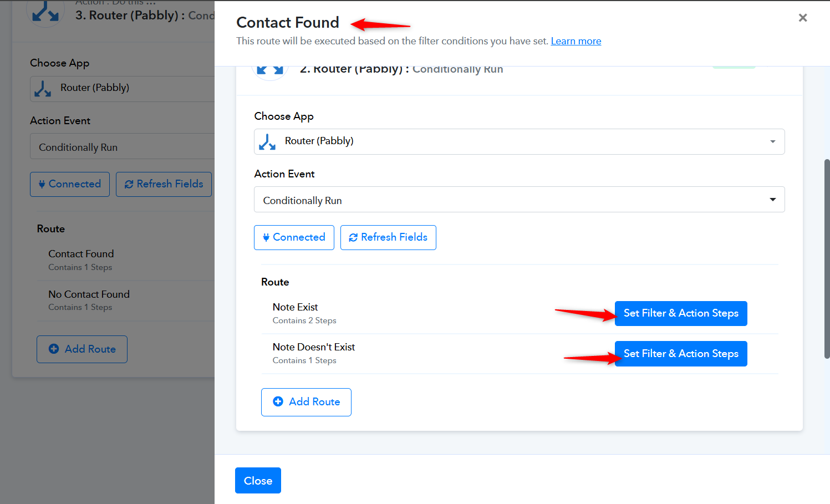The height and width of the screenshot is (504, 830).
Task: Select the Note Doesn't Exist route name
Action: [x=313, y=347]
